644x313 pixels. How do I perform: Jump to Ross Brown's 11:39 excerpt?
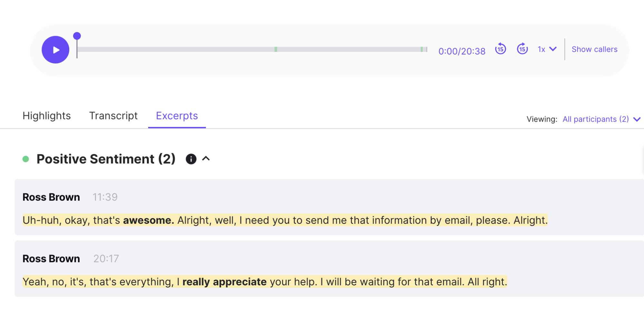105,197
